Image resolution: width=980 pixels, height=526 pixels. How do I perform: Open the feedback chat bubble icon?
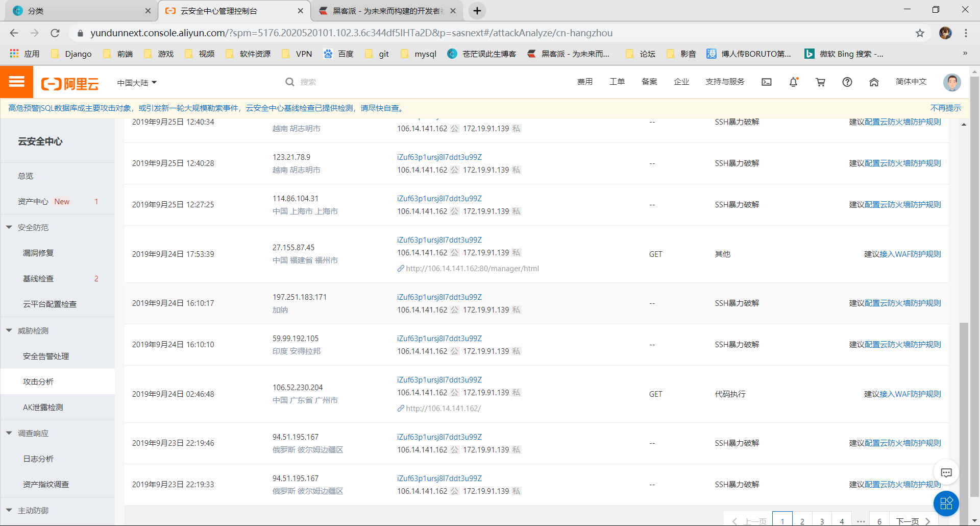click(946, 473)
